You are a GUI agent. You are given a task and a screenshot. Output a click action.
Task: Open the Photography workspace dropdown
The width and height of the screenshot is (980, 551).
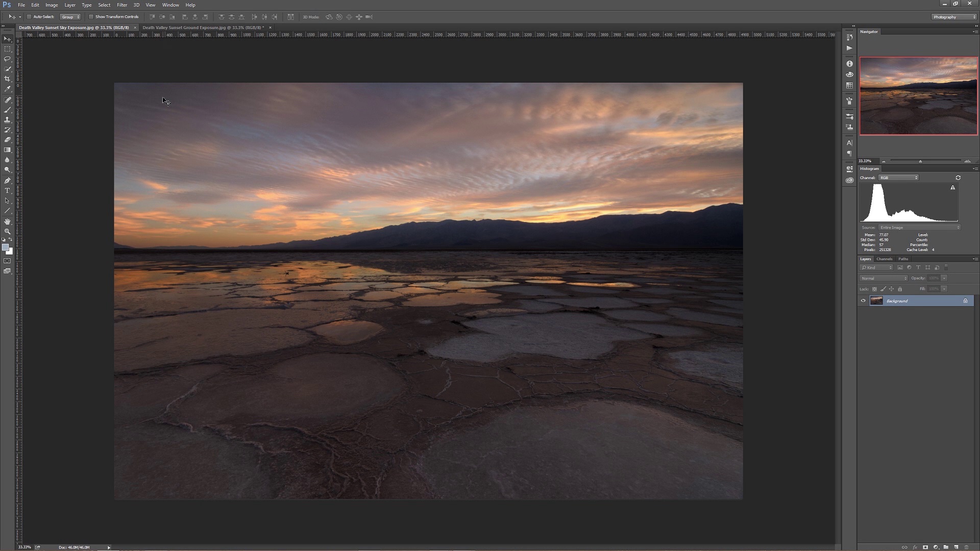[x=954, y=17]
